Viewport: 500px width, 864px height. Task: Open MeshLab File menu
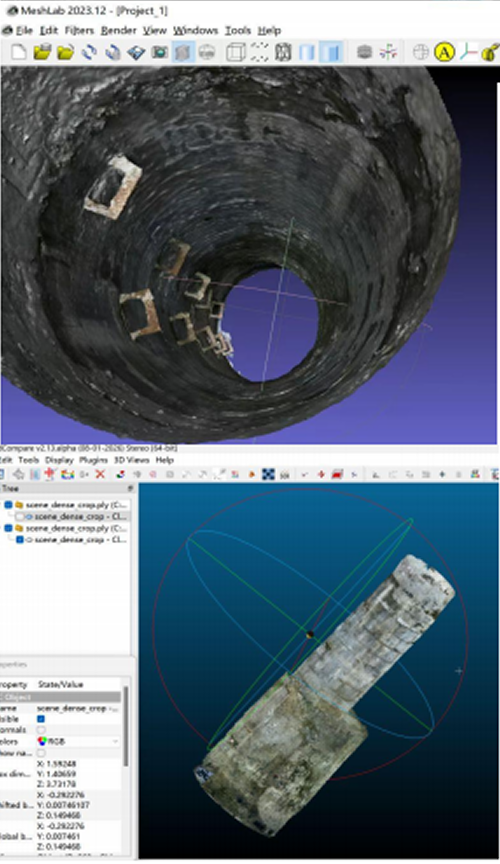(24, 30)
